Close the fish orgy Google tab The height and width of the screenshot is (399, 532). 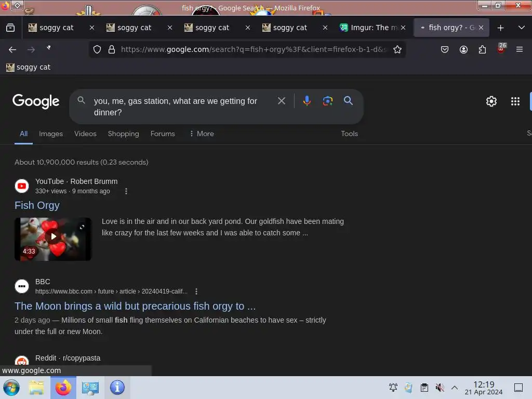pyautogui.click(x=481, y=28)
